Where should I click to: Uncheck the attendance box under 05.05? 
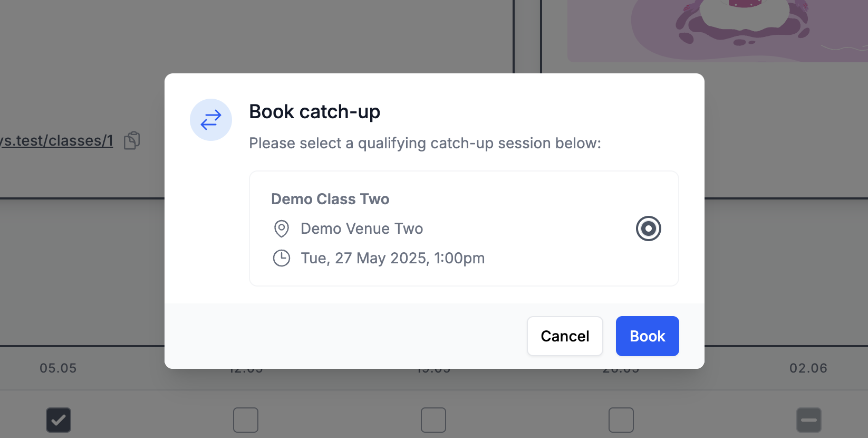58,420
